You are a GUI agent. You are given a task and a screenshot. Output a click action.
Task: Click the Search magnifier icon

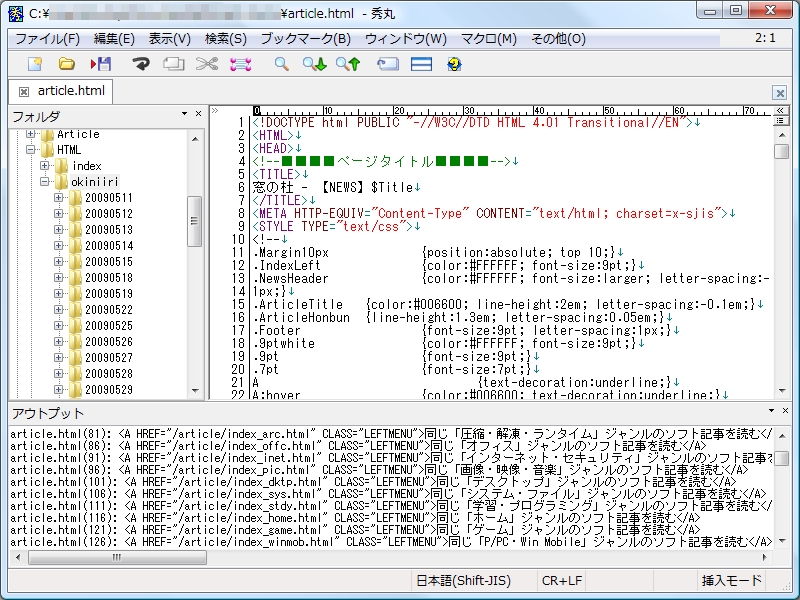tap(282, 64)
